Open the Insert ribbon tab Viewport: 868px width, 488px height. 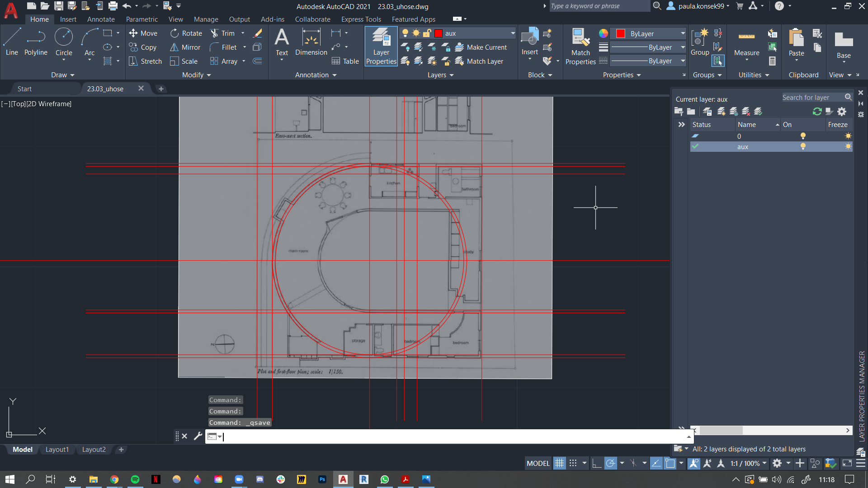click(68, 19)
